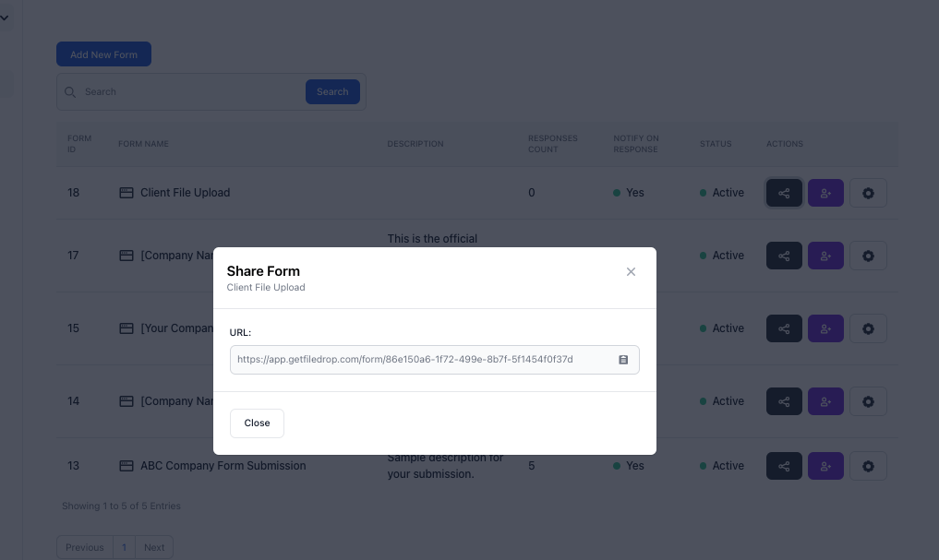This screenshot has width=939, height=560.
Task: Click the DESCRIPTION column header
Action: pyautogui.click(x=415, y=144)
